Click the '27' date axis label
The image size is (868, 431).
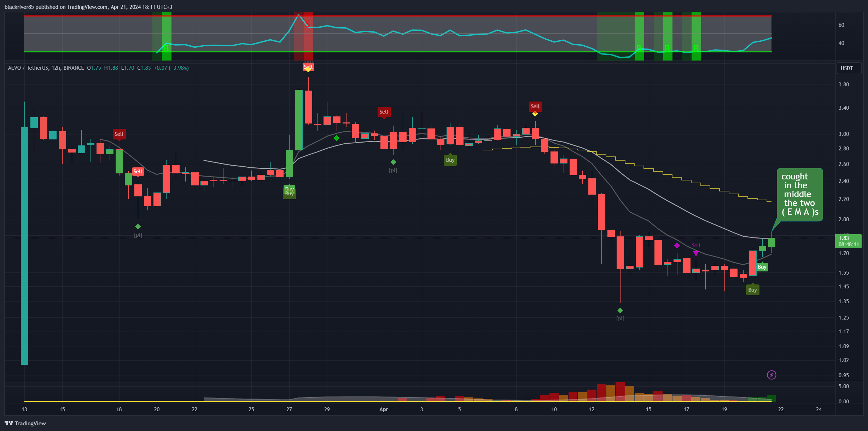[289, 409]
